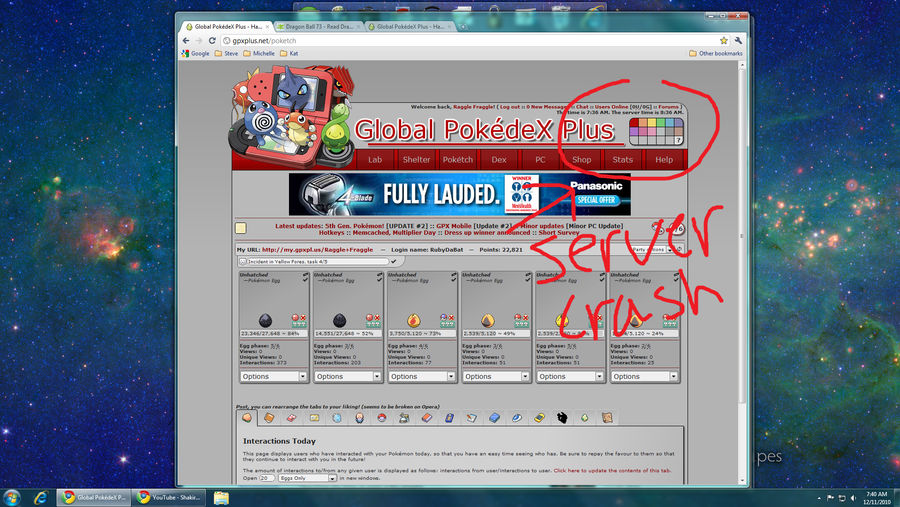900x507 pixels.
Task: Click the red X in the 52% egg card
Action: 377,318
